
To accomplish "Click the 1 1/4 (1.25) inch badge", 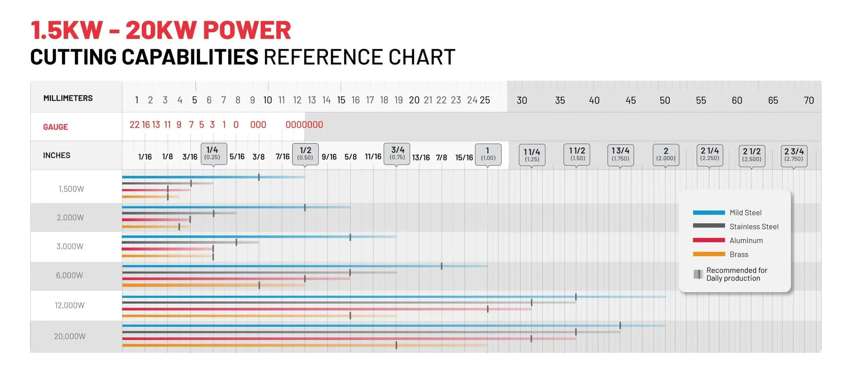I will tap(532, 155).
